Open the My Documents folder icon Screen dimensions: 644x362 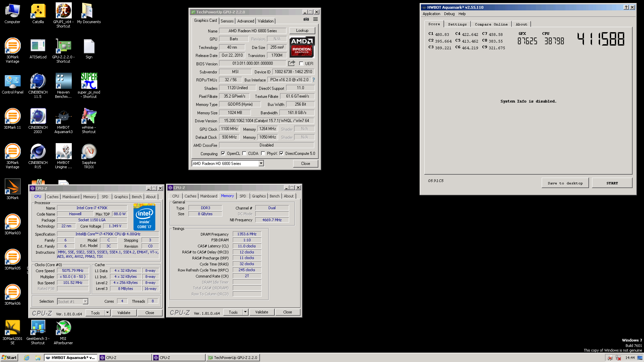coord(89,13)
